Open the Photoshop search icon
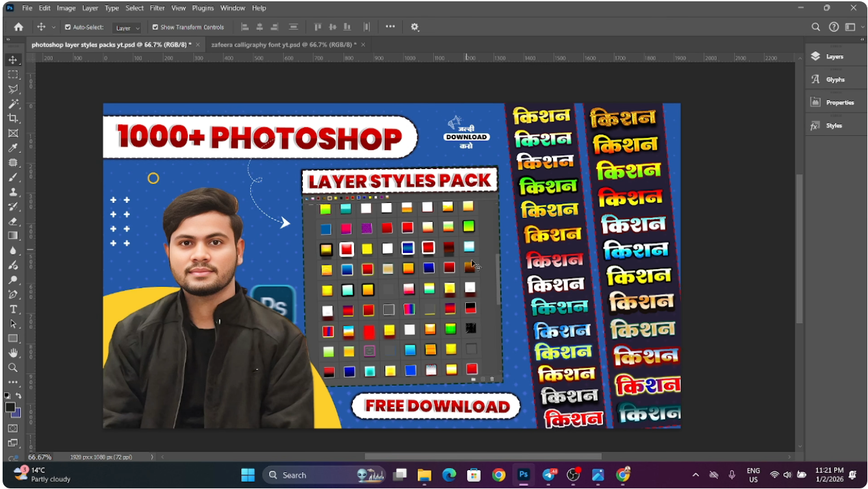 [816, 27]
